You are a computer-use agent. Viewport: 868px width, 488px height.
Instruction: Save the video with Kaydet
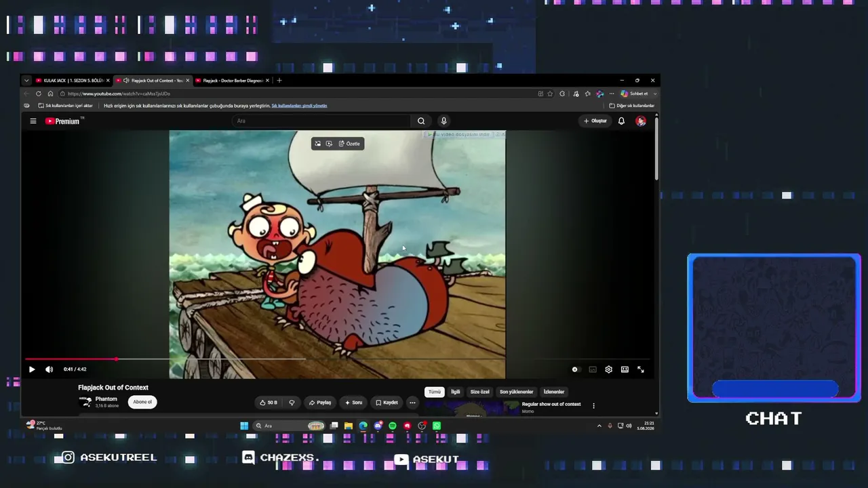click(x=387, y=403)
